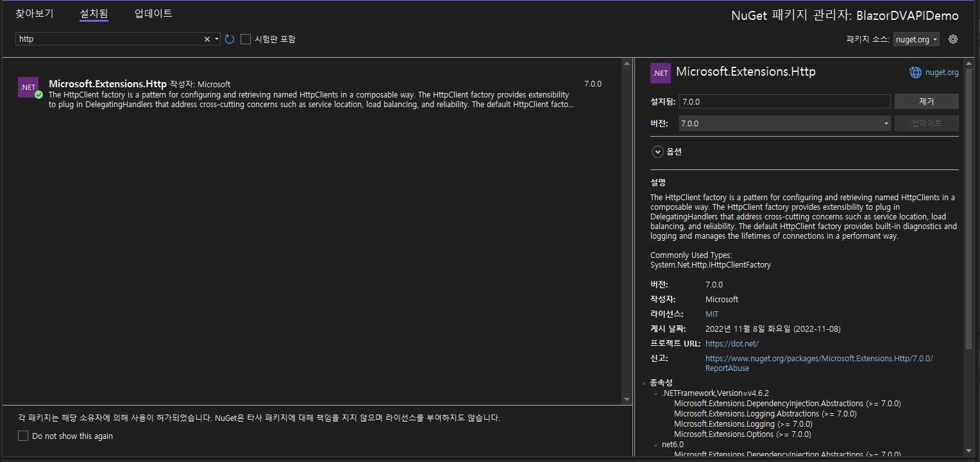980x462 pixels.
Task: Clear the http search text
Action: pyautogui.click(x=207, y=39)
